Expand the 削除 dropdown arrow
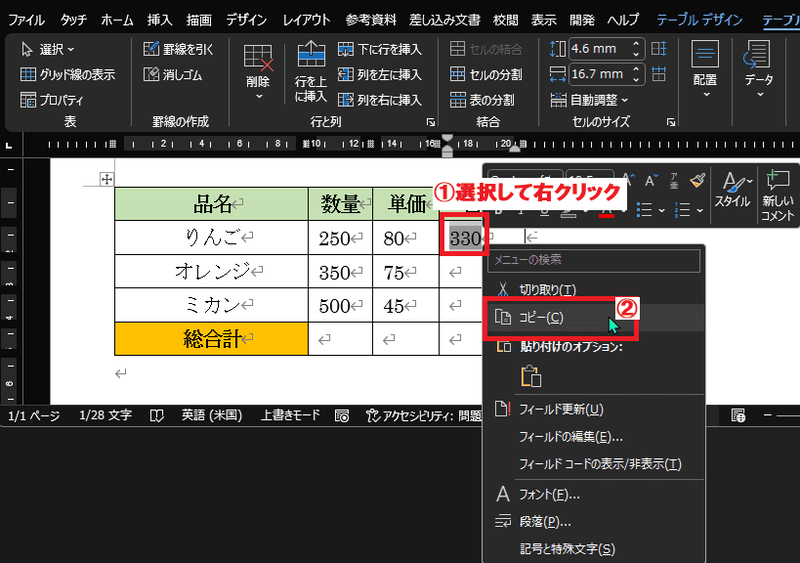This screenshot has width=800, height=563. coord(259,96)
